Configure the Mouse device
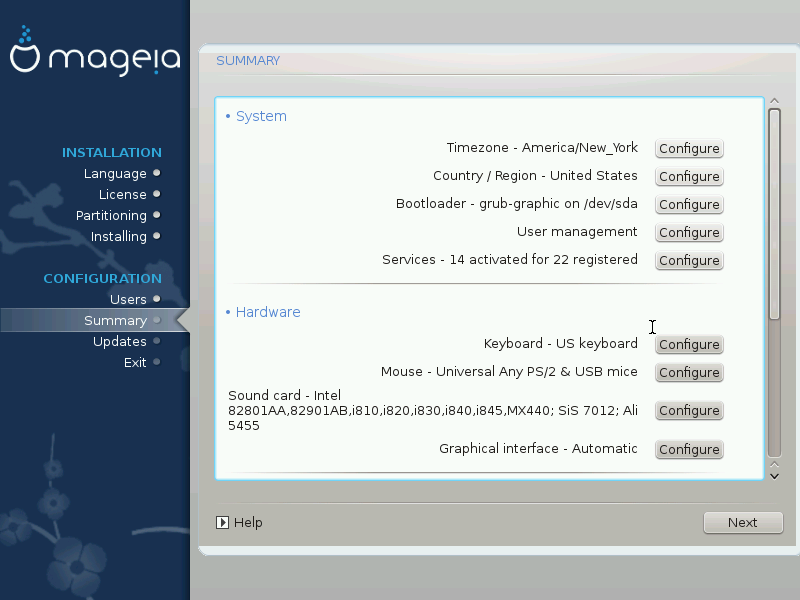 [x=689, y=372]
